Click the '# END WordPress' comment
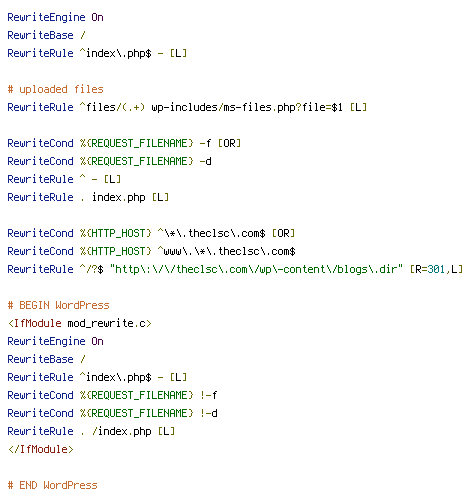This screenshot has width=472, height=502. [52, 485]
